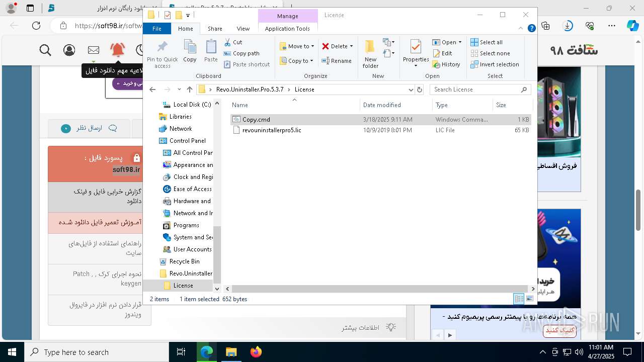Viewport: 644px width, 362px height.
Task: Click Select none in ribbon
Action: point(490,53)
